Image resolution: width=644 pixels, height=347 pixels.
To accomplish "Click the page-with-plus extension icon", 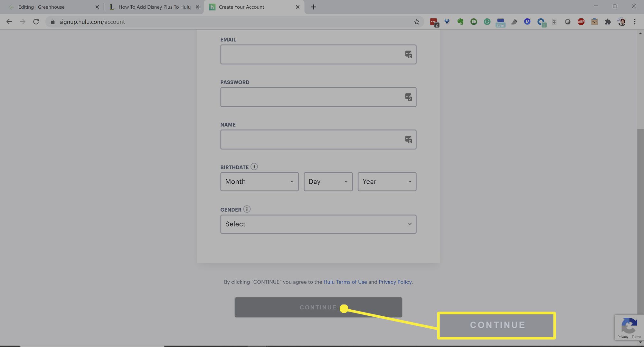I will pos(554,22).
